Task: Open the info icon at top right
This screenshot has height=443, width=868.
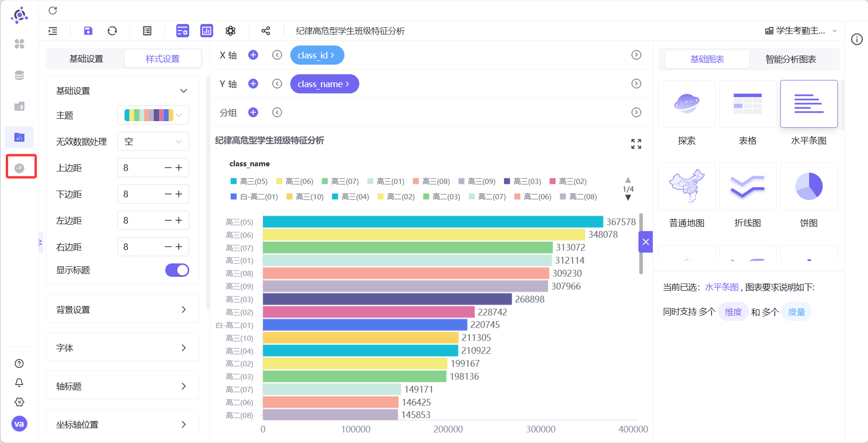Action: 857,39
